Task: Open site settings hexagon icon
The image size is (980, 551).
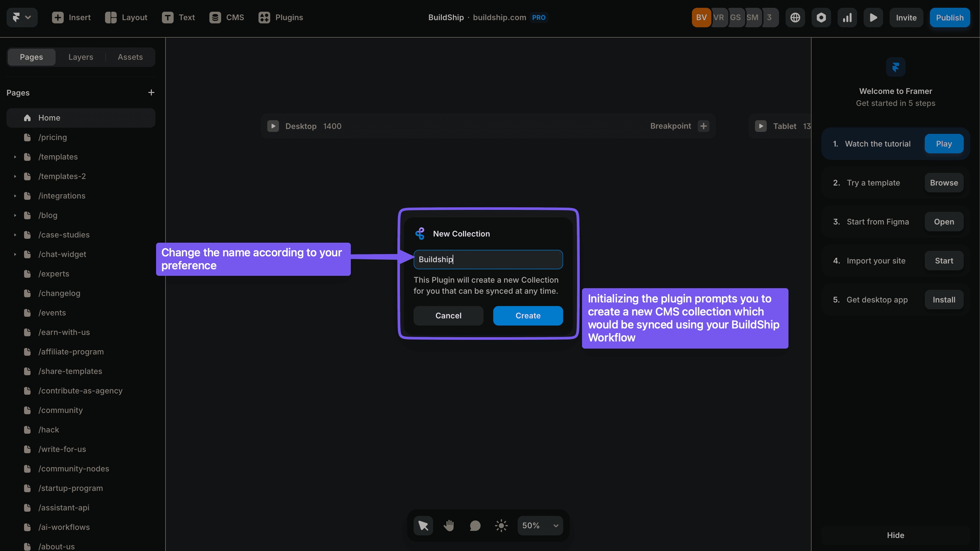Action: (821, 18)
